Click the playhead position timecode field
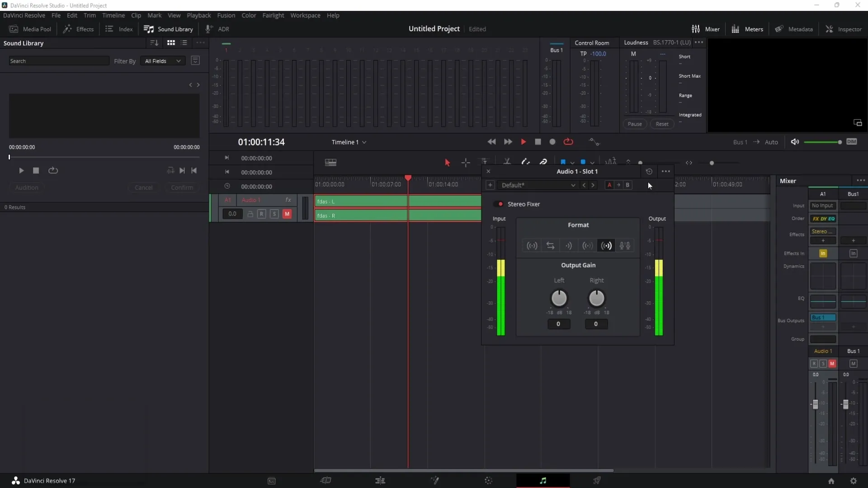 tap(261, 142)
